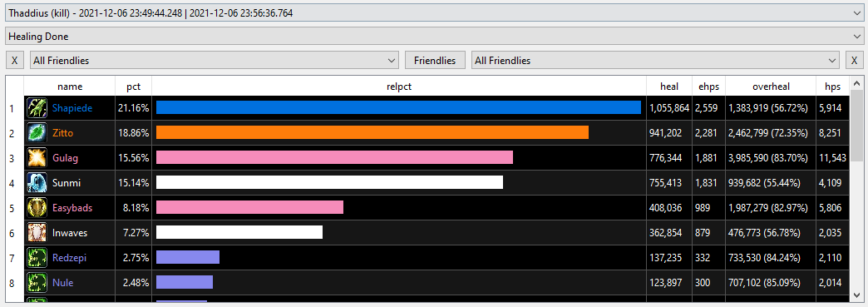Click the 15.56% pct cell
Viewport: 868px width, 307px height.
[133, 158]
